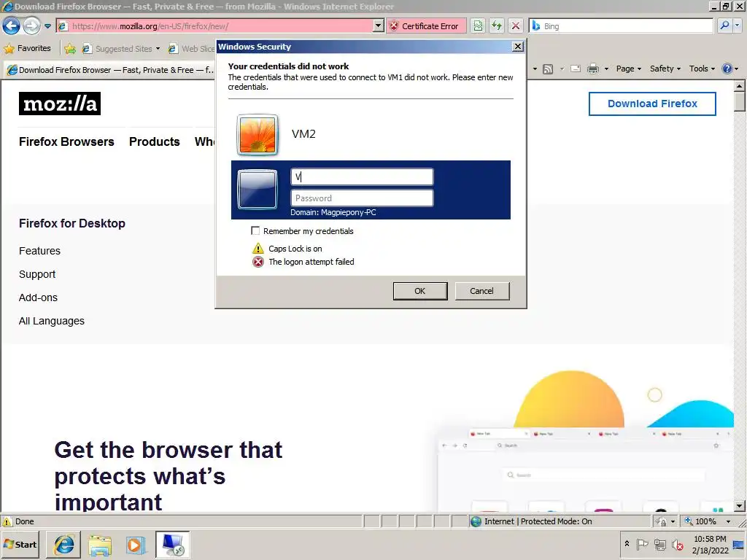Open search provider dropdown arrow
The height and width of the screenshot is (560, 747).
738,26
